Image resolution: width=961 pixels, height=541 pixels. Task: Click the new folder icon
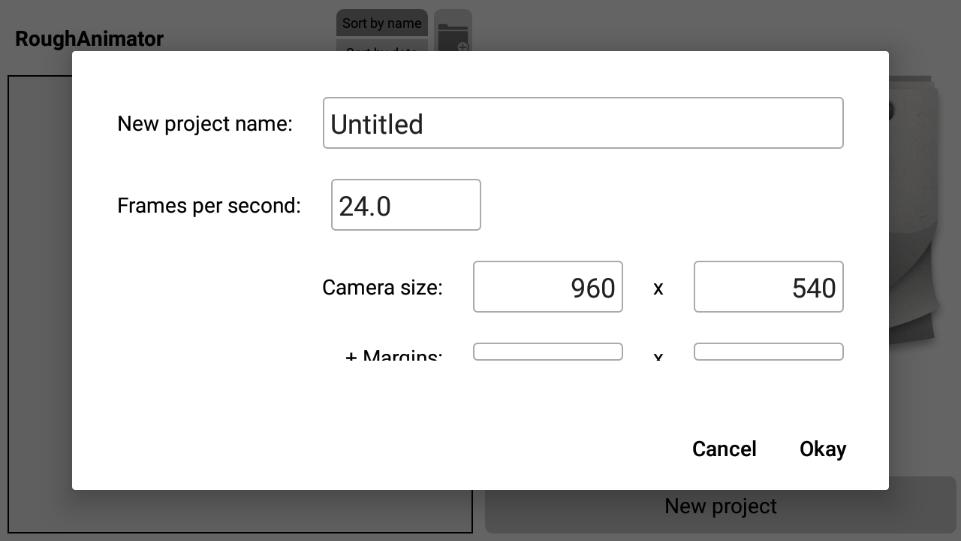click(454, 32)
